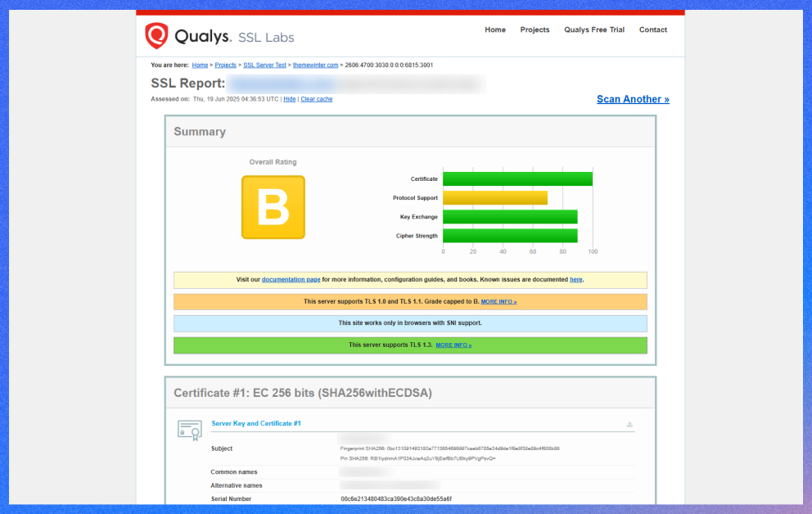The image size is (812, 514).
Task: Download certificate via the small arrow icon
Action: click(x=629, y=425)
